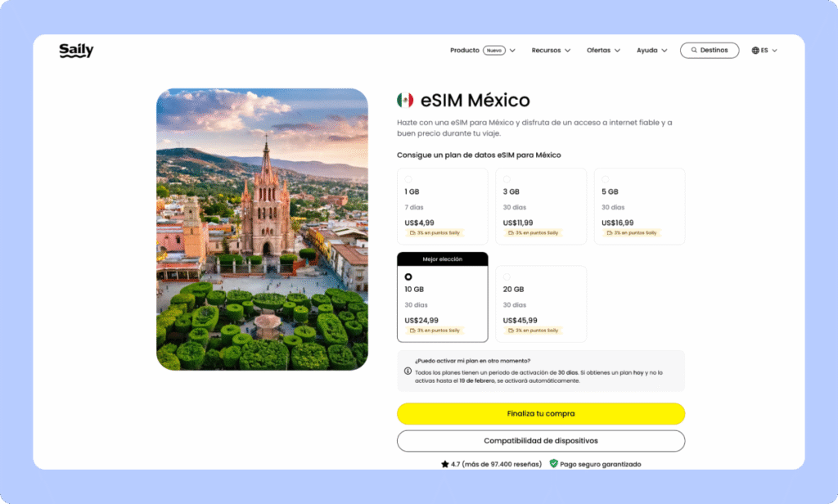
Task: Click the magnifier icon in Destinos
Action: (694, 51)
